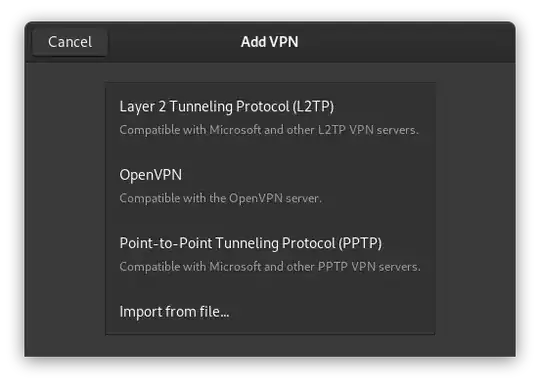Click 'Compatible with the OpenVPN server' text
Screen dimensions: 540x384
pyautogui.click(x=220, y=198)
